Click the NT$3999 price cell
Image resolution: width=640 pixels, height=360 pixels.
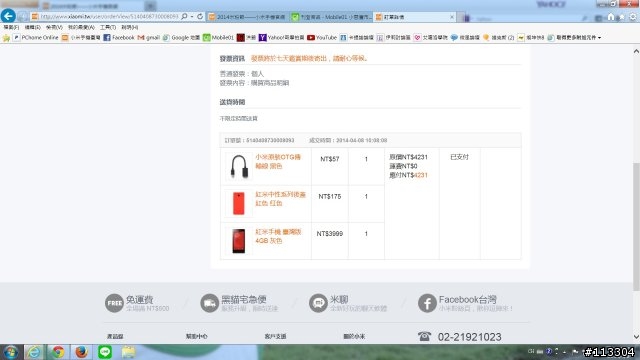point(330,234)
